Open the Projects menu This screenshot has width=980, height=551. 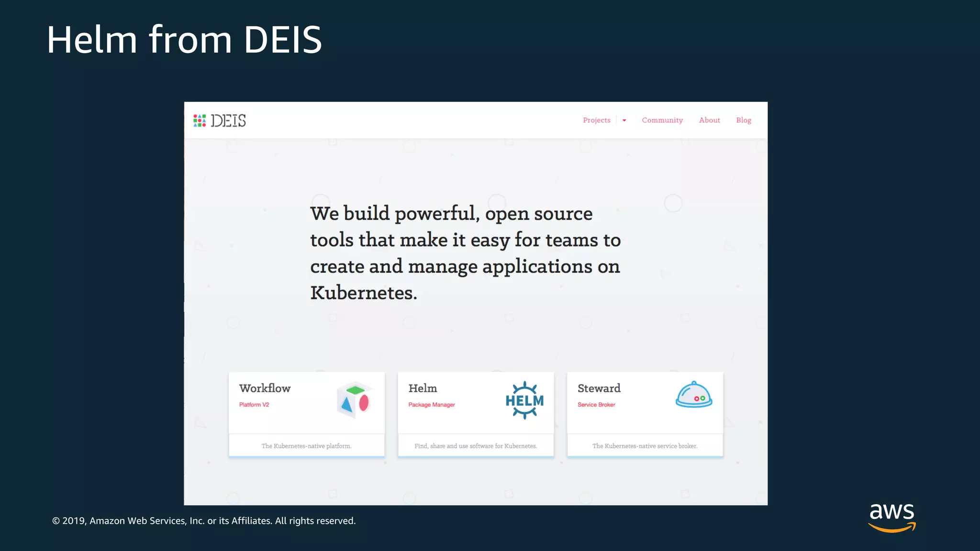pyautogui.click(x=596, y=120)
